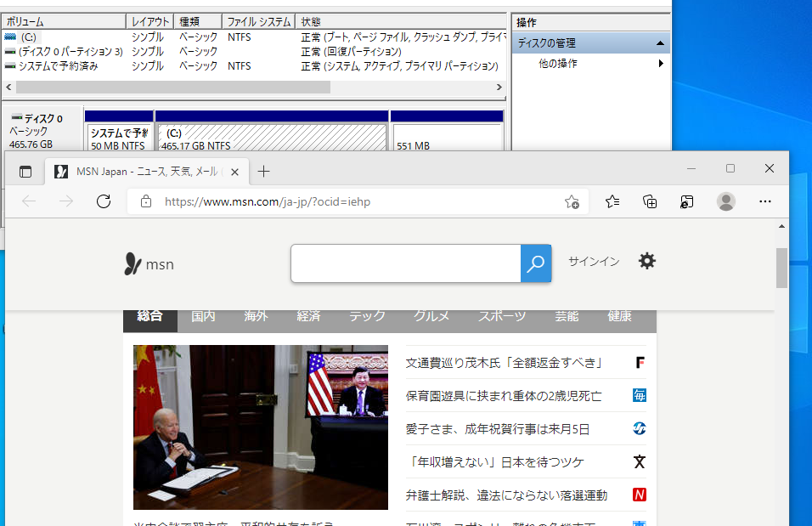The height and width of the screenshot is (526, 812).
Task: Go back in Edge browser
Action: (29, 201)
